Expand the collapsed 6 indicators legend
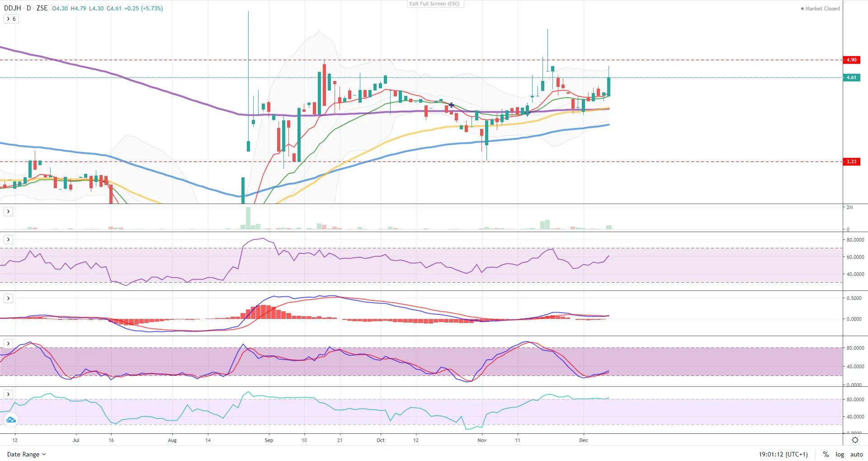868x461 pixels. tap(11, 19)
